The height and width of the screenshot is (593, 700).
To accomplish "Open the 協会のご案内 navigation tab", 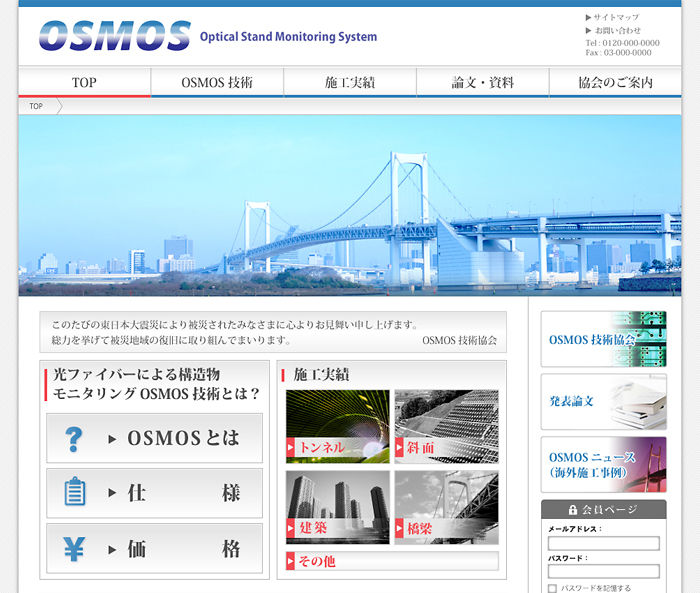I will coord(615,82).
